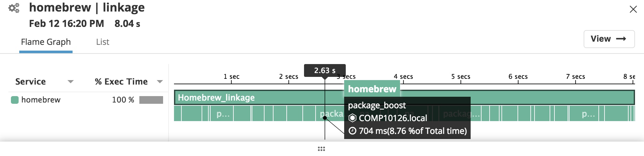Switch to the List tab

pos(103,42)
